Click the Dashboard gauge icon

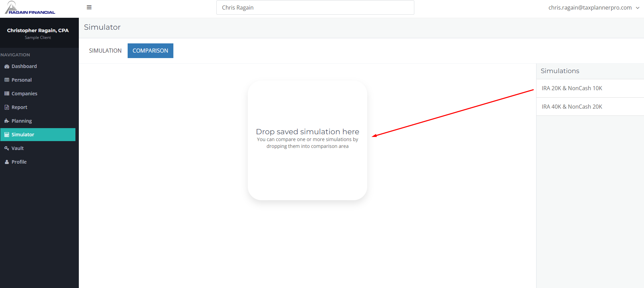point(7,66)
